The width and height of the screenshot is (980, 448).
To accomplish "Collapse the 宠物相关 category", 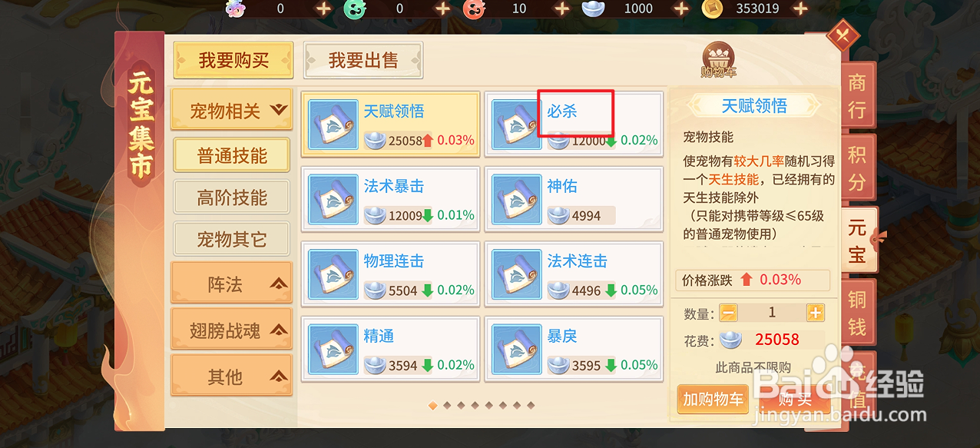I will tap(232, 111).
